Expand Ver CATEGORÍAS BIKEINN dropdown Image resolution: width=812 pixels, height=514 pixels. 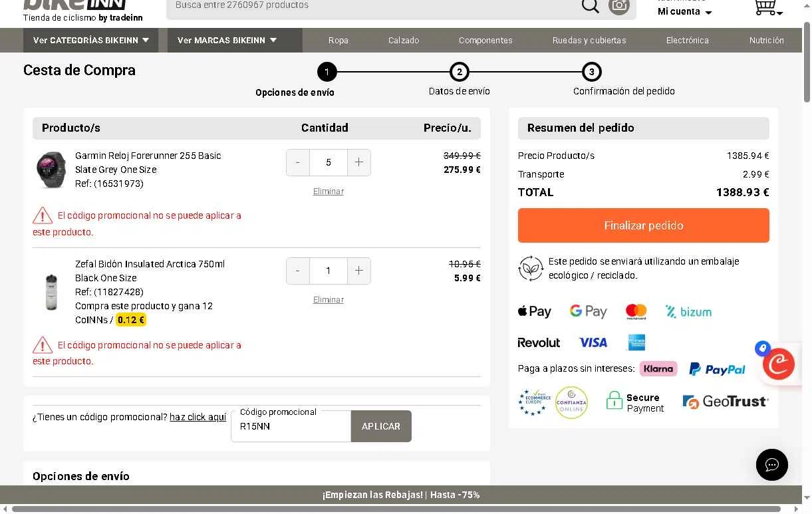coord(91,40)
